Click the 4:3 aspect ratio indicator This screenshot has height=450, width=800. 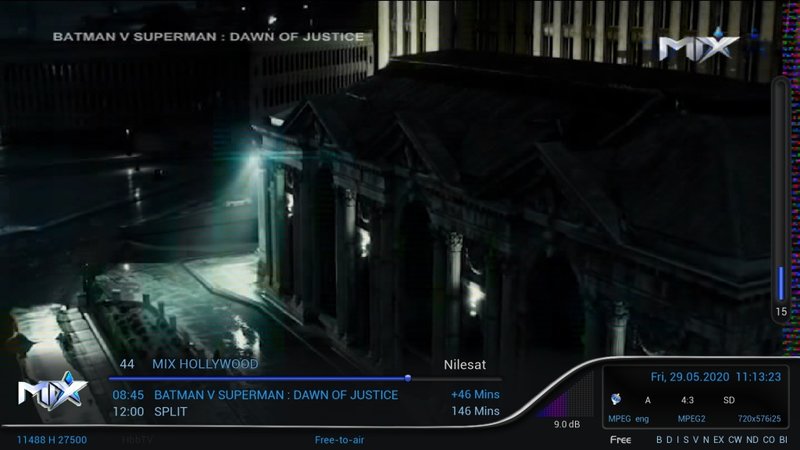[x=687, y=400]
